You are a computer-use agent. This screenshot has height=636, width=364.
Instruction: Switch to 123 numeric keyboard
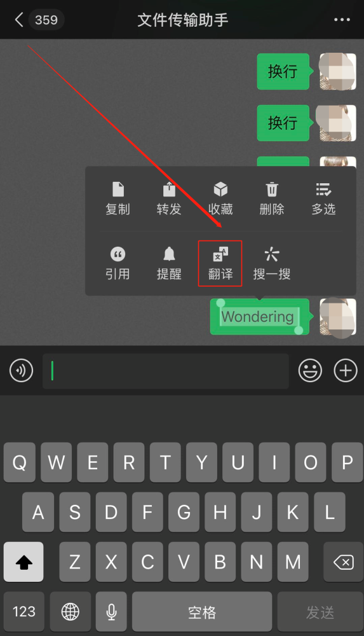[x=24, y=611]
